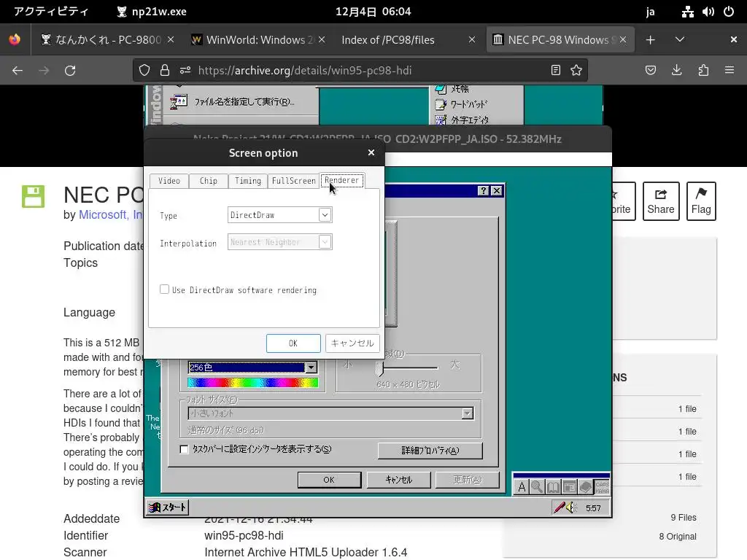Click the green floppy software item icon
The image size is (747, 560).
point(33,196)
